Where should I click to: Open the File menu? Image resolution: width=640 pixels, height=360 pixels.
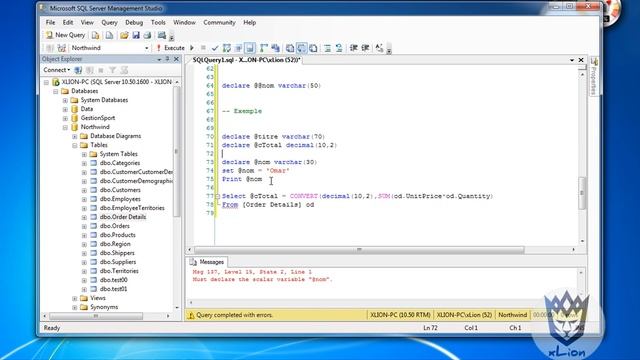click(x=50, y=22)
